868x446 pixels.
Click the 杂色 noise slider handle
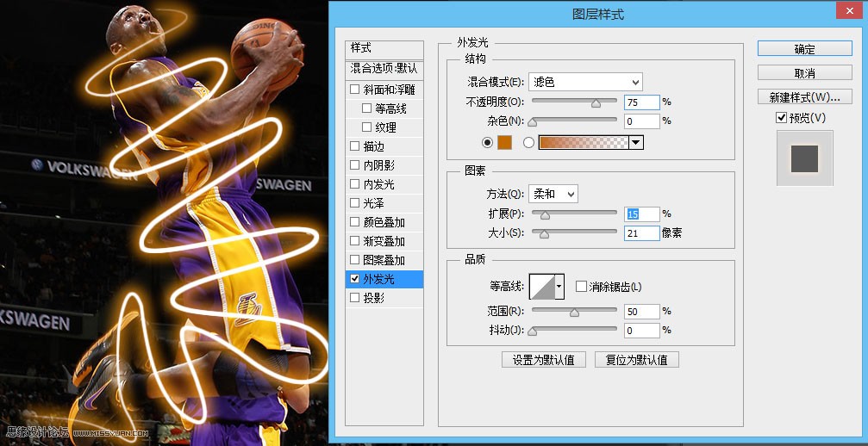(x=532, y=121)
